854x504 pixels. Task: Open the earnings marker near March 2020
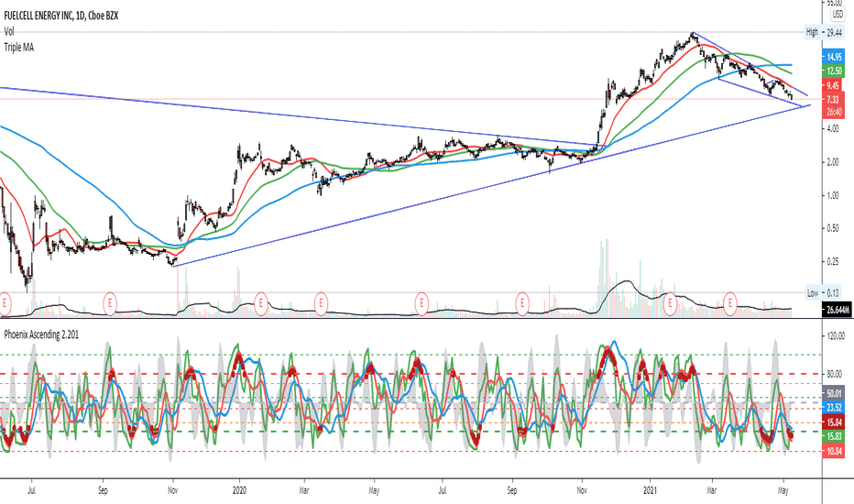pyautogui.click(x=321, y=301)
